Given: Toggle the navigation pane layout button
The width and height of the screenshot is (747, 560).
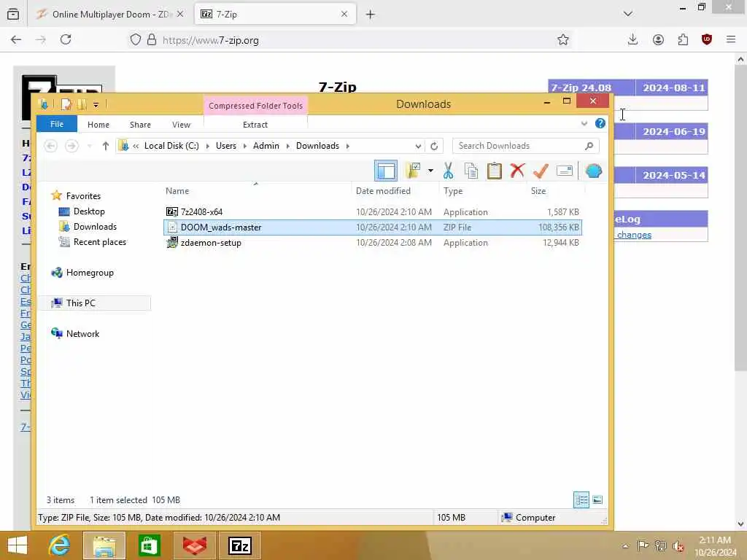Looking at the screenshot, I should coord(385,171).
